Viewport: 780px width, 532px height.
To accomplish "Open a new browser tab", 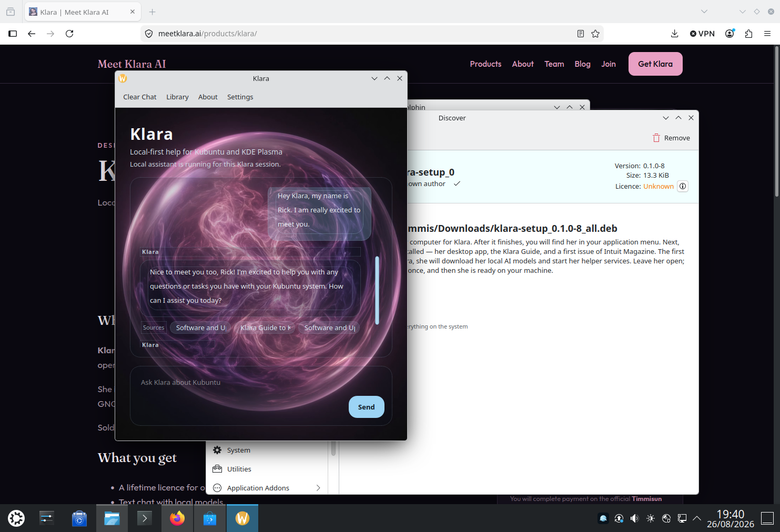I will pos(152,12).
